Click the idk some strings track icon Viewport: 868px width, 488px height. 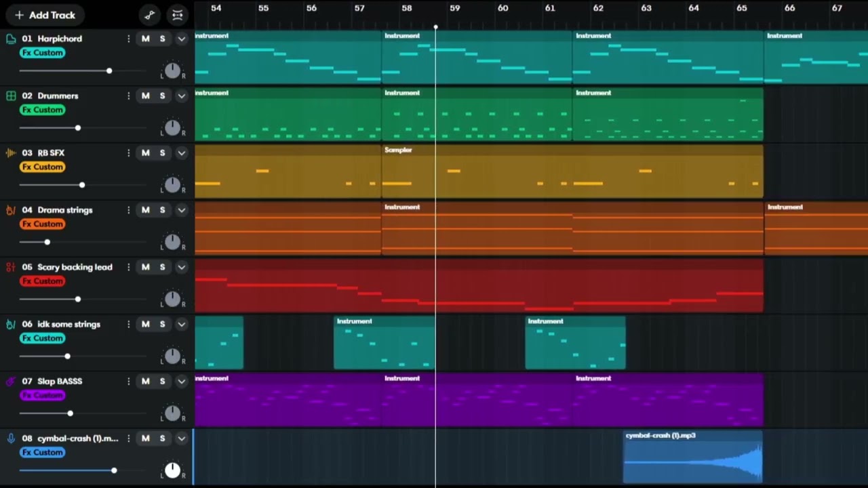click(x=11, y=324)
